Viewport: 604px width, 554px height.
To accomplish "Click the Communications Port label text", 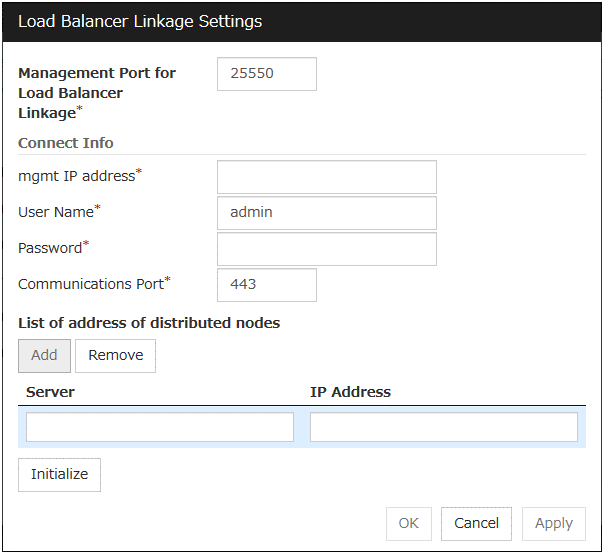I will tap(90, 284).
